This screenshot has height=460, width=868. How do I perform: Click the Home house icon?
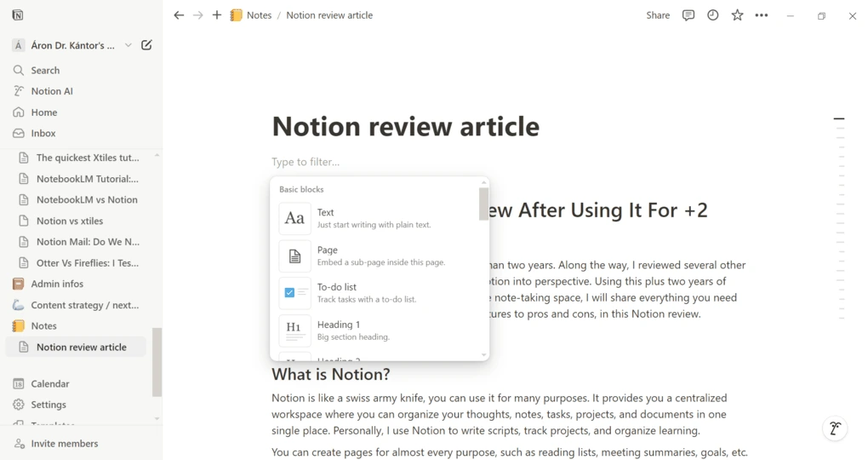pos(18,112)
